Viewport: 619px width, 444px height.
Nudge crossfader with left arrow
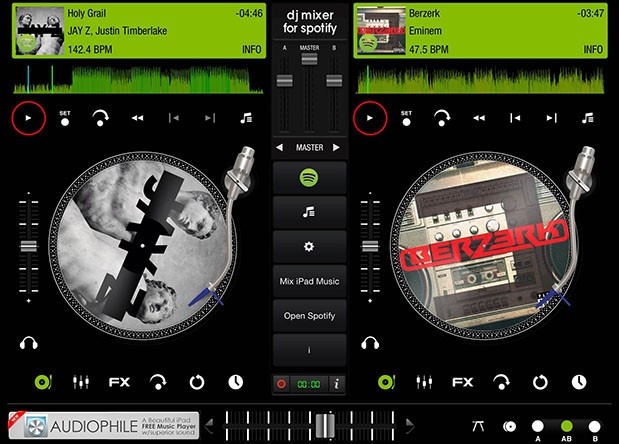click(x=209, y=426)
